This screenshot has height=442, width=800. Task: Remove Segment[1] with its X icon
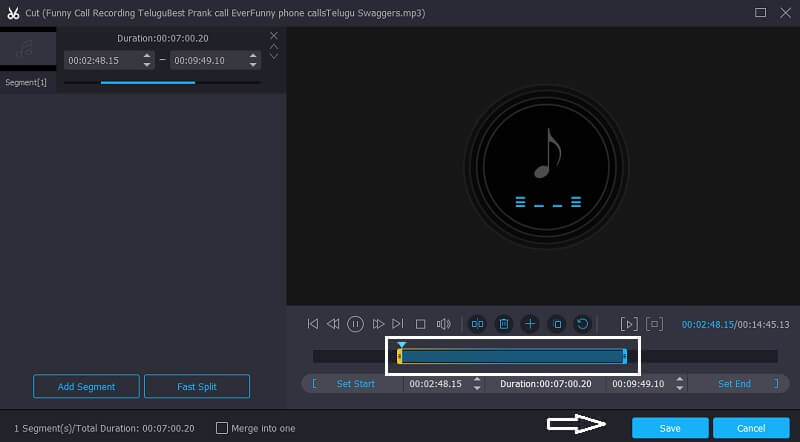274,35
